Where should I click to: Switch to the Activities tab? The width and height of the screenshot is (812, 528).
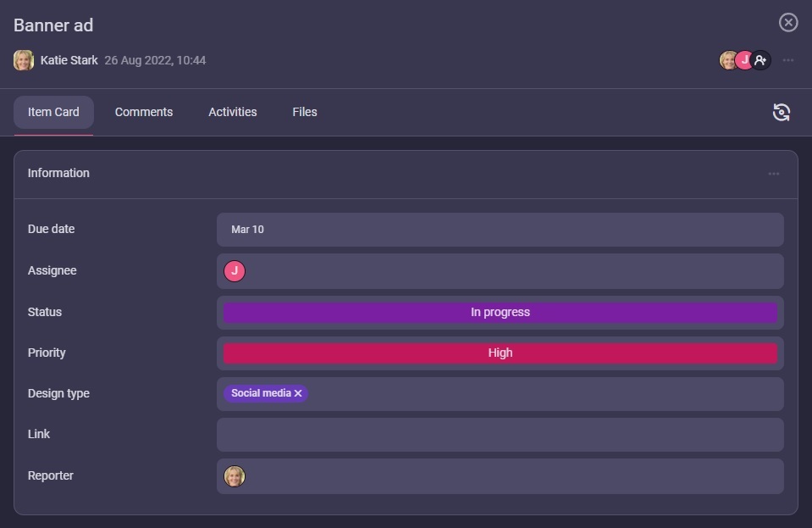point(233,112)
